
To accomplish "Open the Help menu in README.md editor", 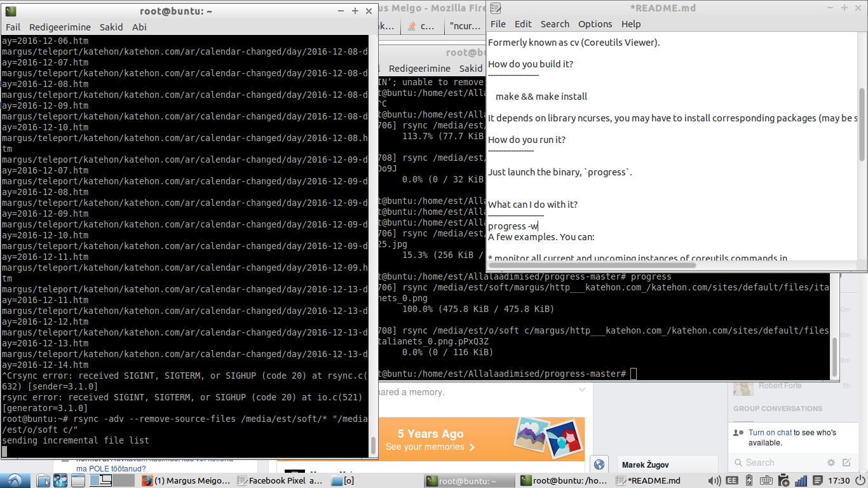I will [631, 24].
